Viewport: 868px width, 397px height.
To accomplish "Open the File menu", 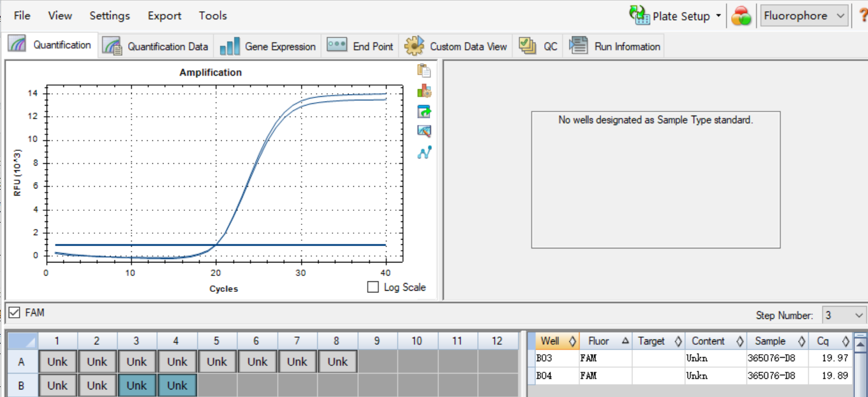I will click(22, 16).
